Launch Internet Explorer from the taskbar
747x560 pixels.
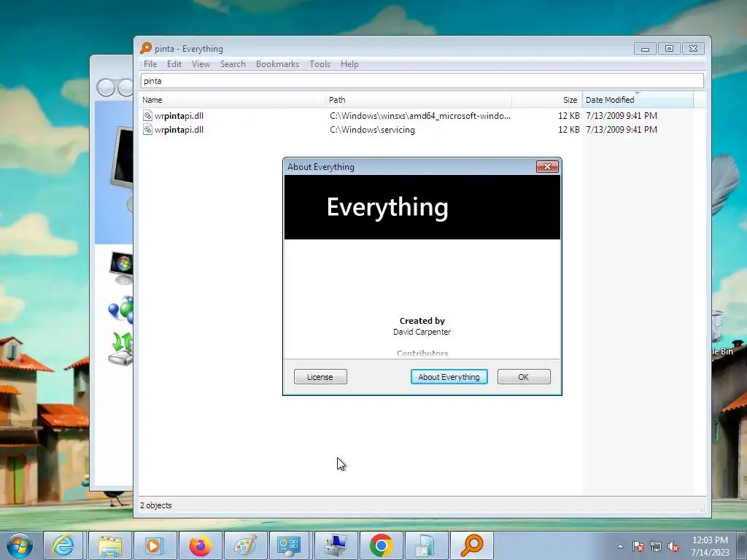[x=63, y=545]
